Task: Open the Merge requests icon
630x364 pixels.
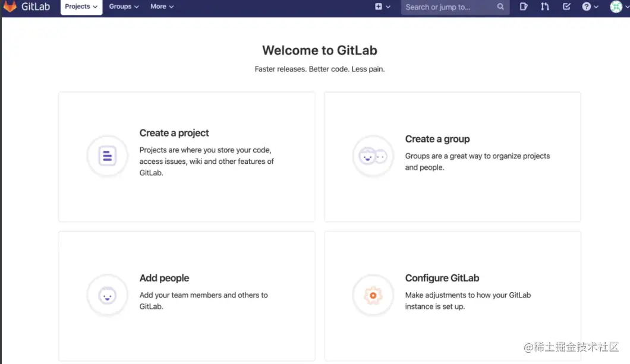Action: click(545, 7)
